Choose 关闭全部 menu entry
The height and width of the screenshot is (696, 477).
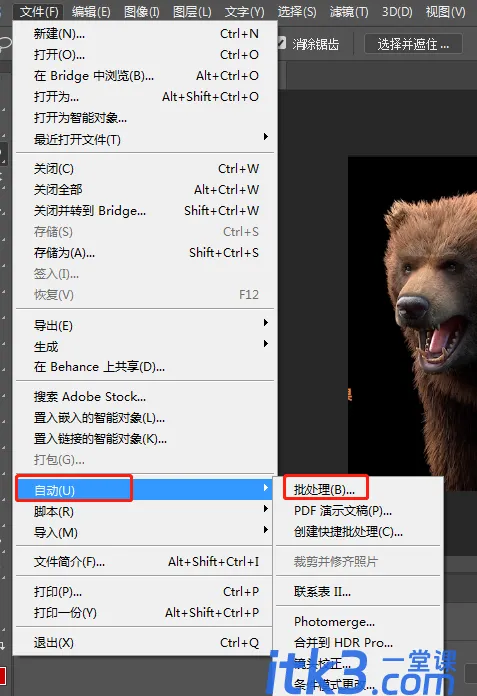[x=146, y=190]
